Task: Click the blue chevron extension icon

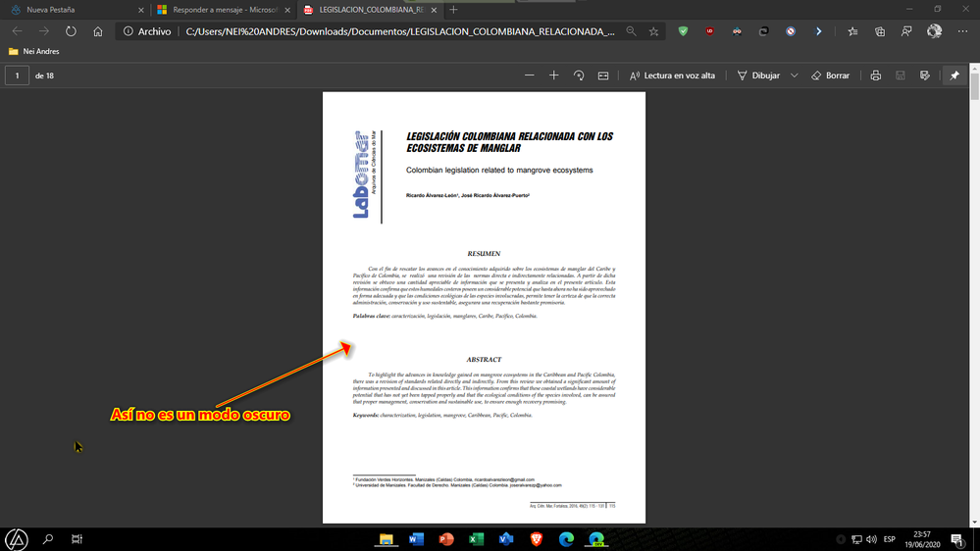Action: point(818,31)
